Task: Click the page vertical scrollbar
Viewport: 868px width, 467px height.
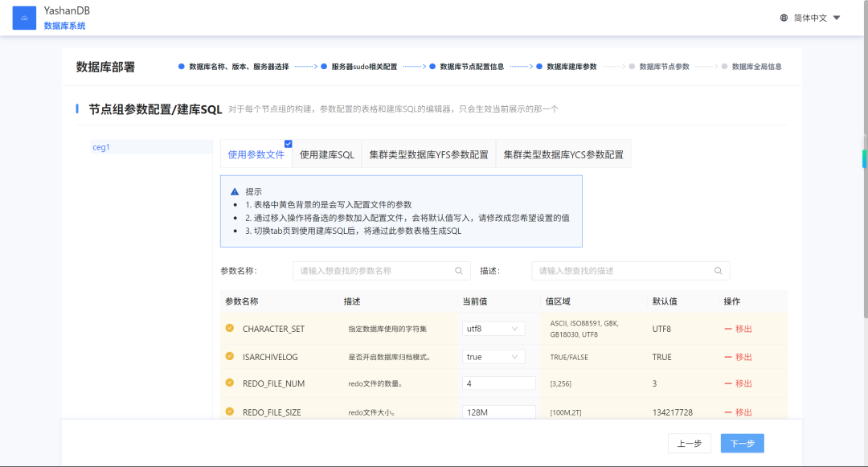Action: (865, 161)
